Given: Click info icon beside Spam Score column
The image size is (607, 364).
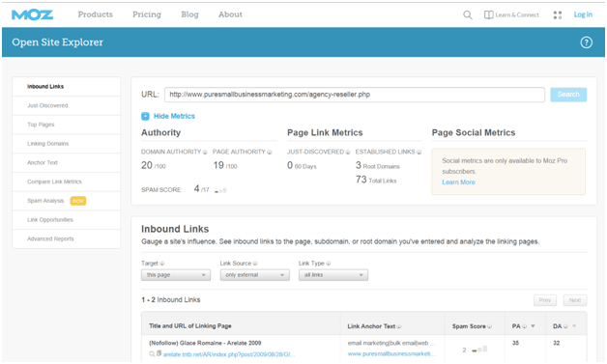Looking at the screenshot, I should pyautogui.click(x=490, y=326).
